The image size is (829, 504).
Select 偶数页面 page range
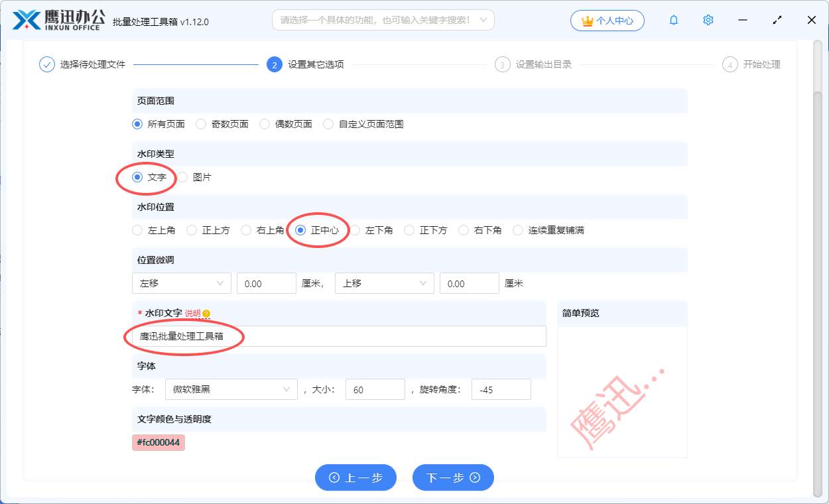pos(286,124)
